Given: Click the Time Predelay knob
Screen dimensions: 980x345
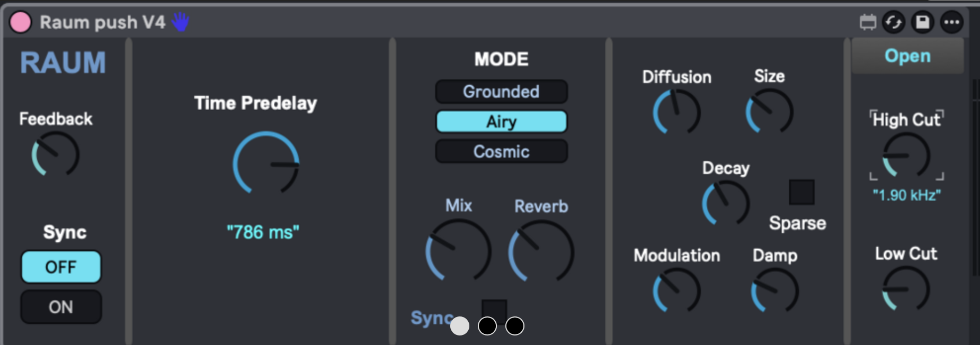Looking at the screenshot, I should pos(266,164).
